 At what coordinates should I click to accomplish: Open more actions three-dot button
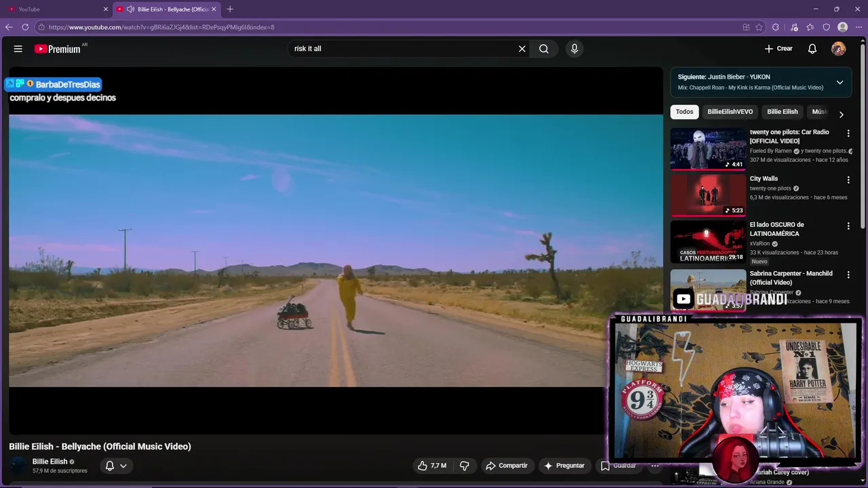654,466
